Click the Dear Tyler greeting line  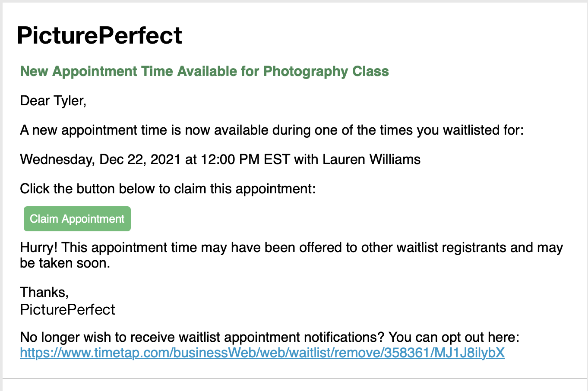pos(53,101)
